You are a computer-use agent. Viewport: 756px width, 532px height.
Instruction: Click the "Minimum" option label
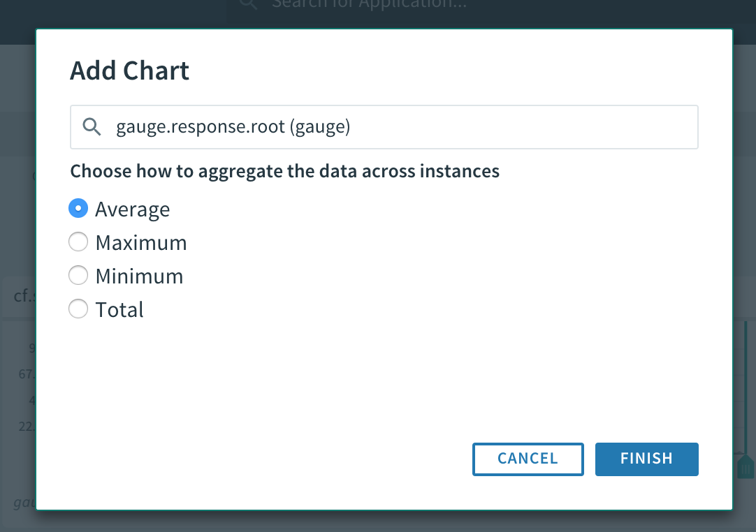(x=139, y=276)
